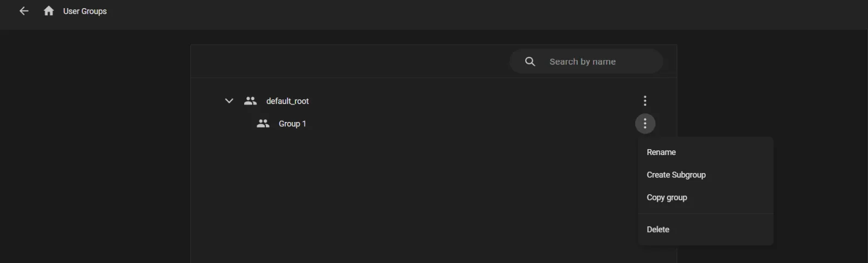Open the default_root three-dot menu
The image size is (868, 263).
pyautogui.click(x=645, y=101)
